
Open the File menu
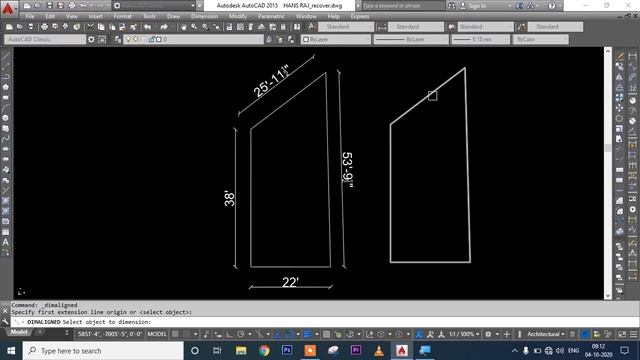pos(30,16)
